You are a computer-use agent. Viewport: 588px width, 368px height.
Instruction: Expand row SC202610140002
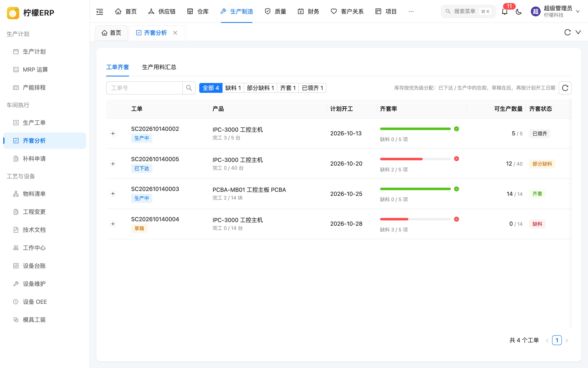113,134
